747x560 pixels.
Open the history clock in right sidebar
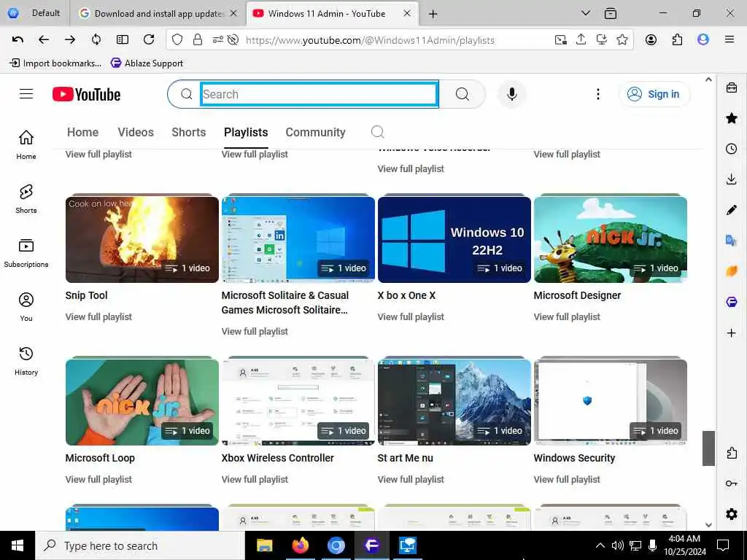tap(731, 149)
